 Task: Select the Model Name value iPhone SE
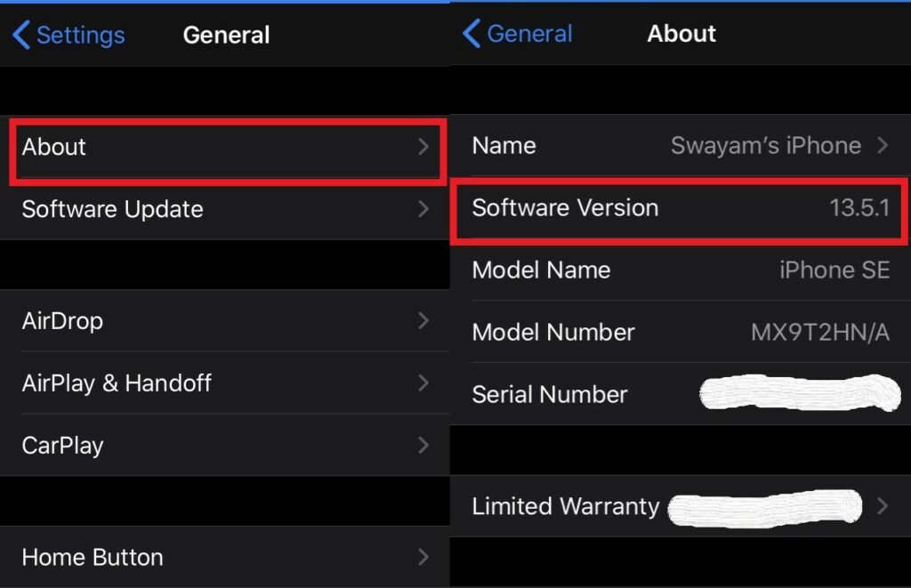[834, 270]
